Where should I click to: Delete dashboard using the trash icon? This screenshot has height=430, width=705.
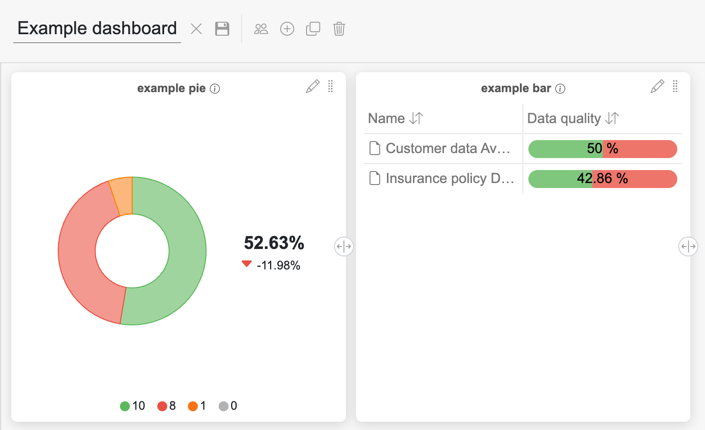point(339,29)
